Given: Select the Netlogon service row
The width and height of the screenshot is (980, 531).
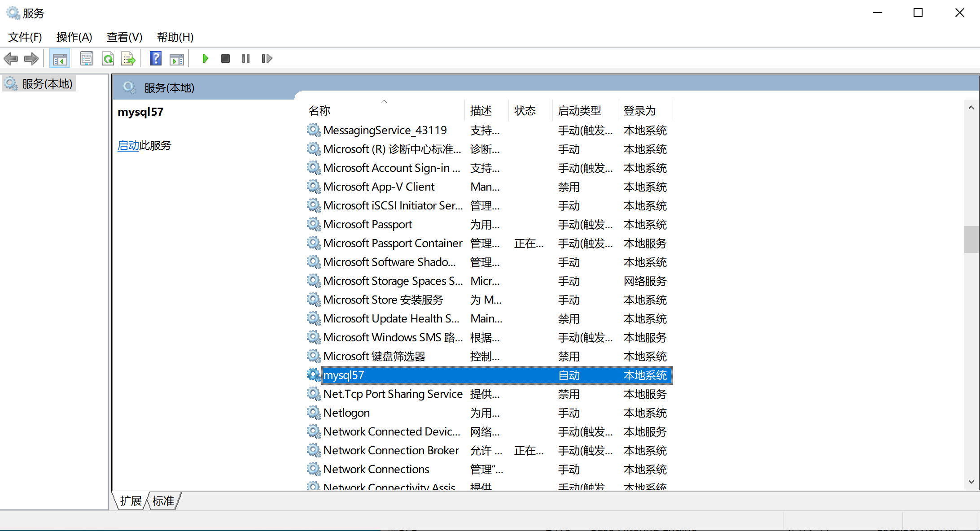Looking at the screenshot, I should coord(489,413).
